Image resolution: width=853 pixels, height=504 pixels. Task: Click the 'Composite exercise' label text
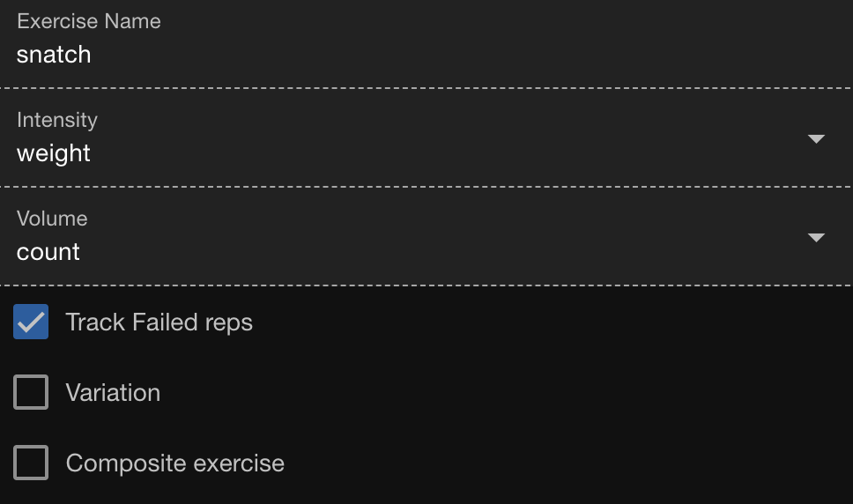pyautogui.click(x=174, y=463)
